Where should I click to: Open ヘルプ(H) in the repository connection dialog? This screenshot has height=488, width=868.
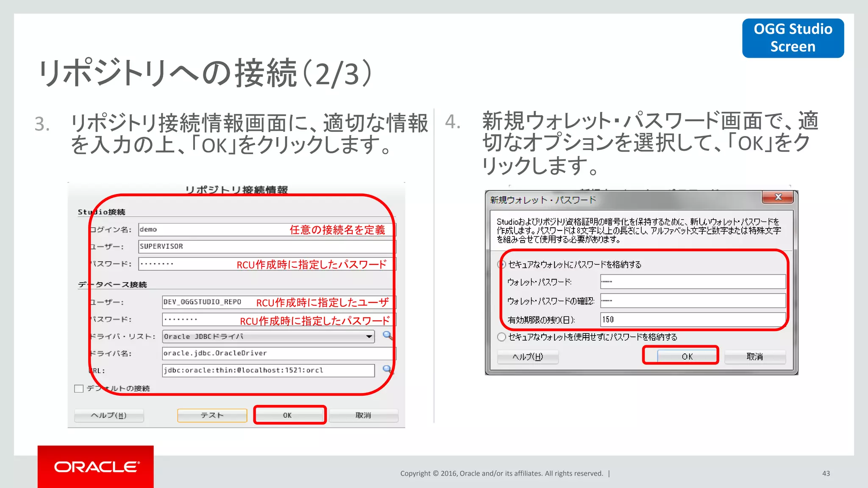pyautogui.click(x=109, y=415)
